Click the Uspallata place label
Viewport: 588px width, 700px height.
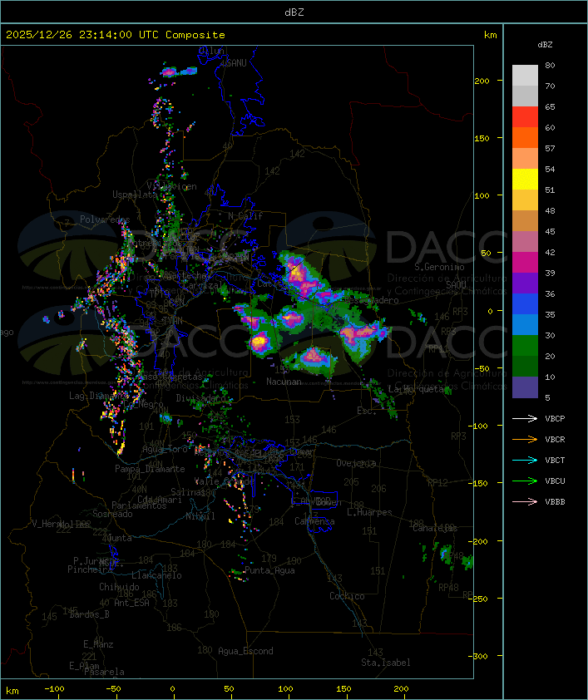coord(135,195)
